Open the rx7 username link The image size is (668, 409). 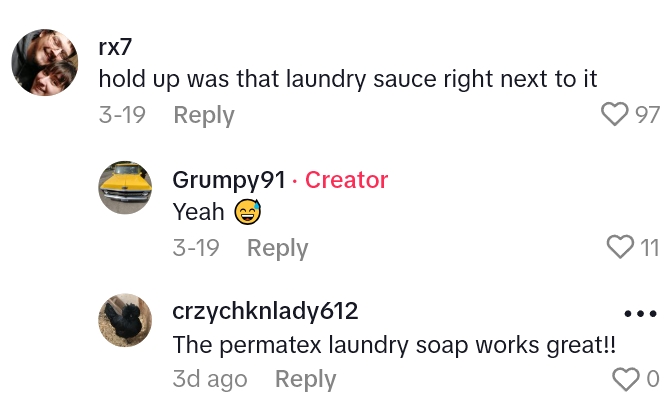tap(115, 46)
